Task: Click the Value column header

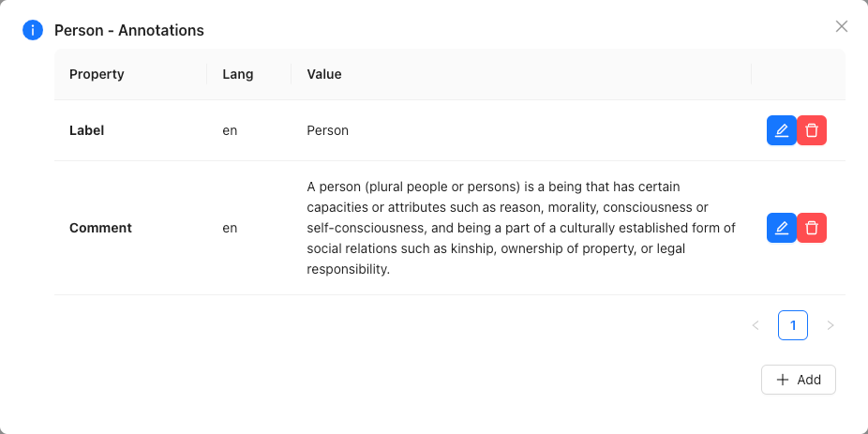Action: tap(324, 74)
